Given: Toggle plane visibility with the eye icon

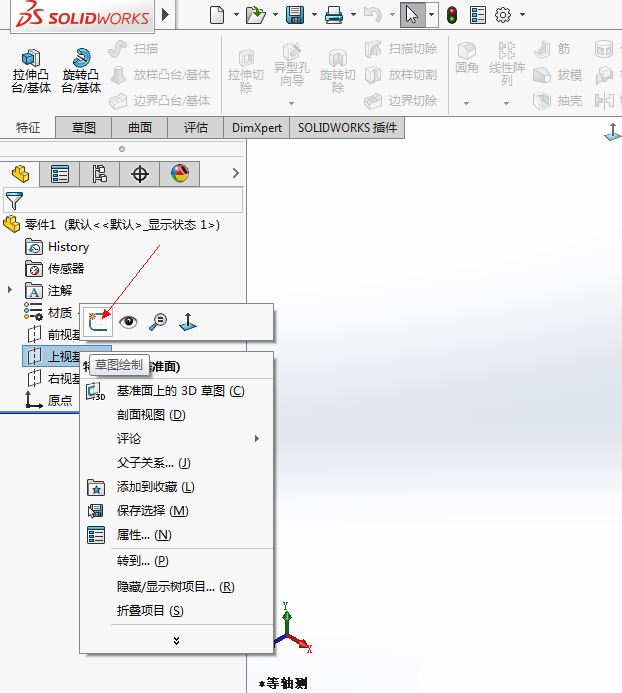Looking at the screenshot, I should 127,321.
